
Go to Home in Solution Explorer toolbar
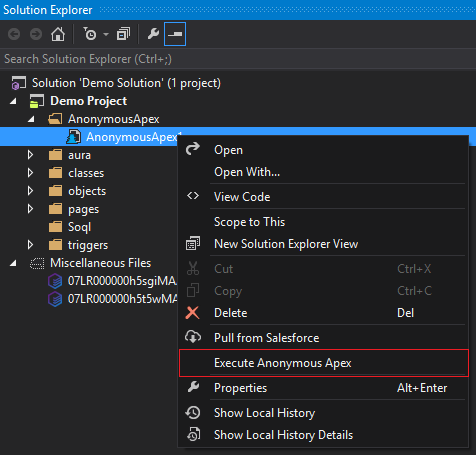pos(58,34)
